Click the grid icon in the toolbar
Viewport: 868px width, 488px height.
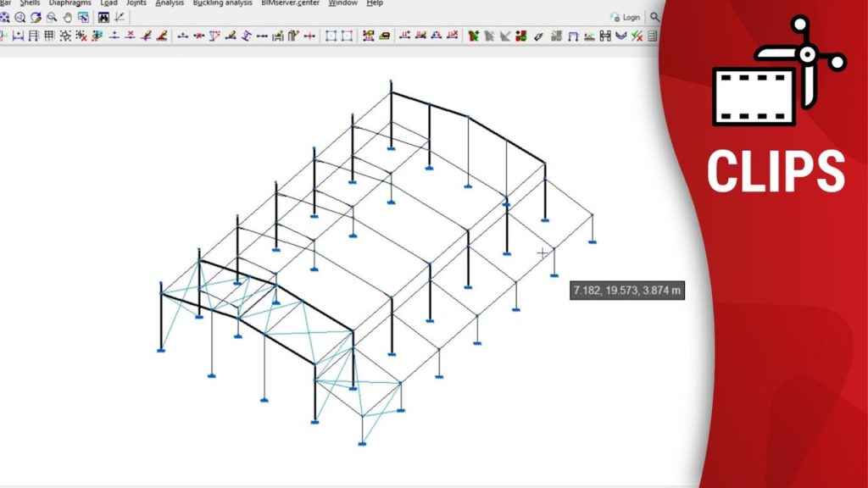pos(49,36)
